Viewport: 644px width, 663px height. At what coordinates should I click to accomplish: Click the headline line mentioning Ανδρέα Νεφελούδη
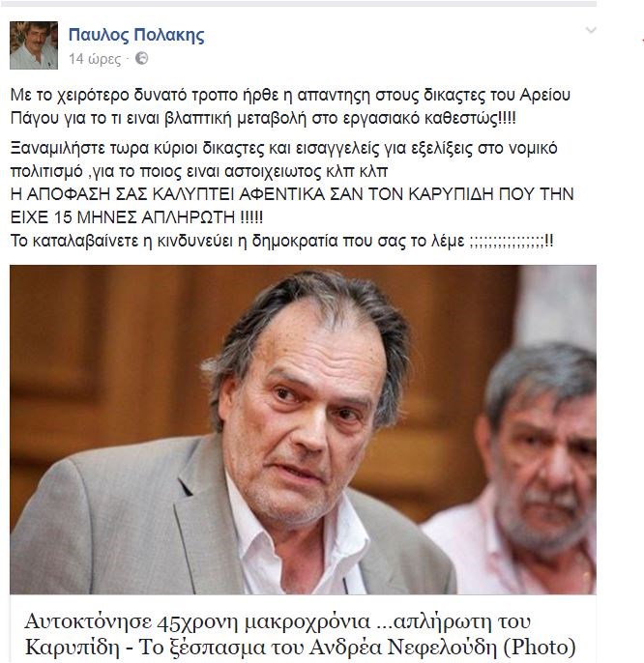[x=300, y=647]
